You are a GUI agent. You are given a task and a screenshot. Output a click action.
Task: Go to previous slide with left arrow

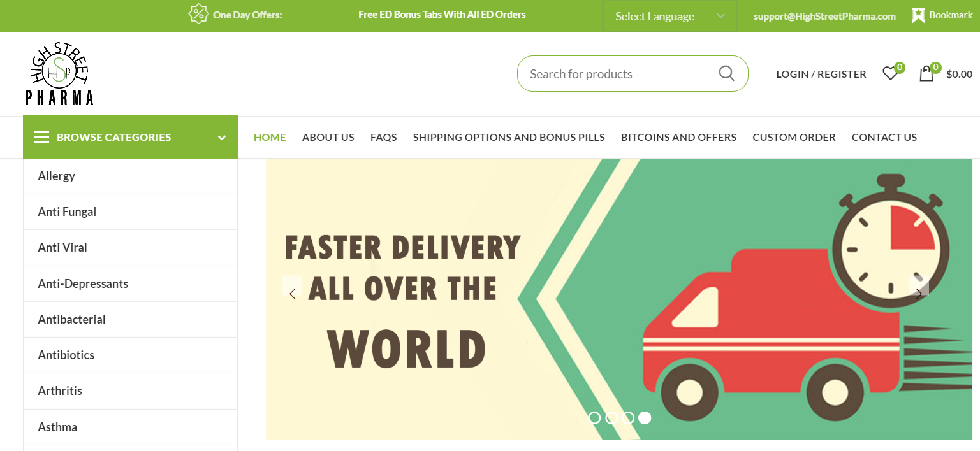pyautogui.click(x=292, y=294)
